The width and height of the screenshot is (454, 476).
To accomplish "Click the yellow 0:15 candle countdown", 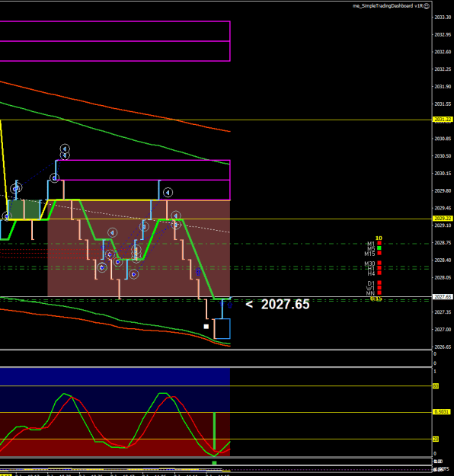I will [x=376, y=299].
